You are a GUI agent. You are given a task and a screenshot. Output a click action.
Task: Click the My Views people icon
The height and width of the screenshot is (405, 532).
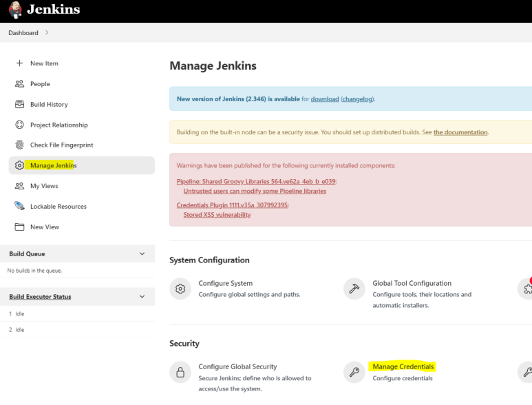(x=19, y=186)
